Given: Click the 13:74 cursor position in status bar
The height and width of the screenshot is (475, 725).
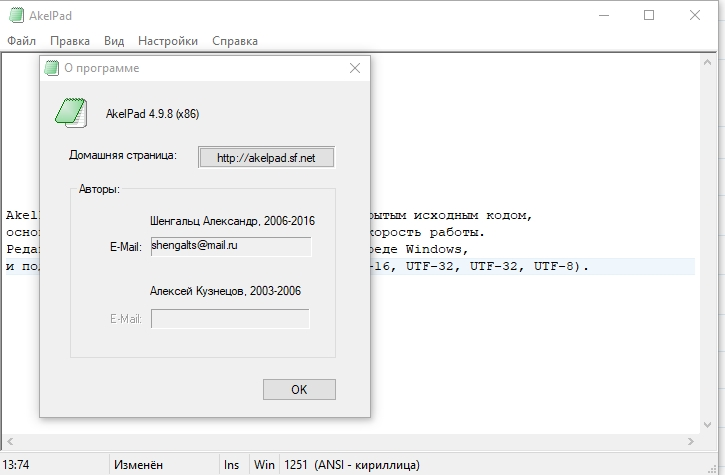Looking at the screenshot, I should 16,464.
